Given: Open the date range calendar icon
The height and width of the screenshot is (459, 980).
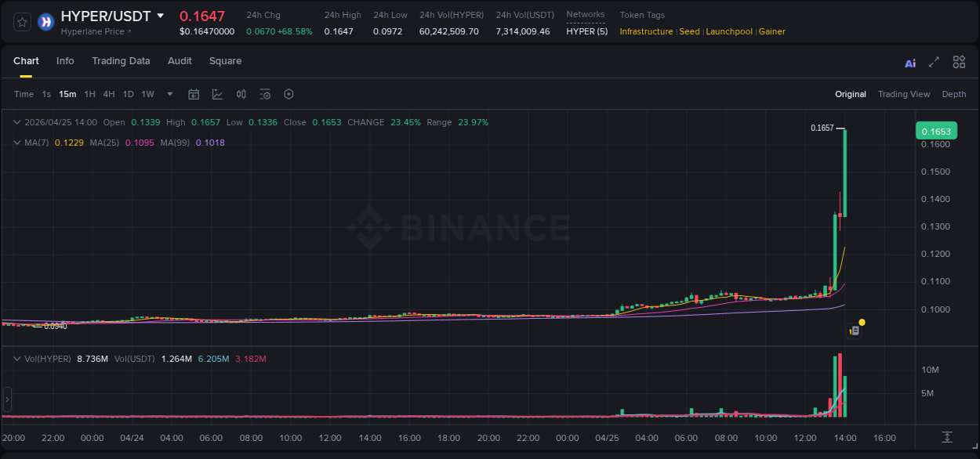Looking at the screenshot, I should (194, 94).
